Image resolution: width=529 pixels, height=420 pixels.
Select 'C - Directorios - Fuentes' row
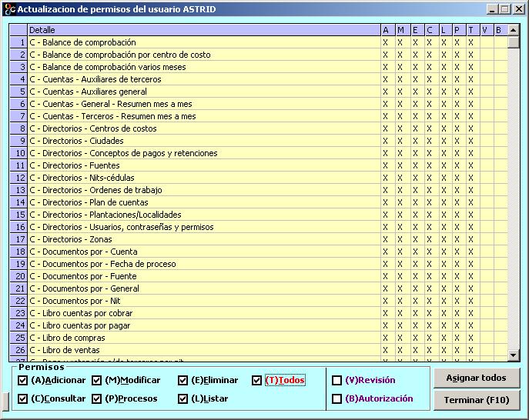(x=204, y=165)
